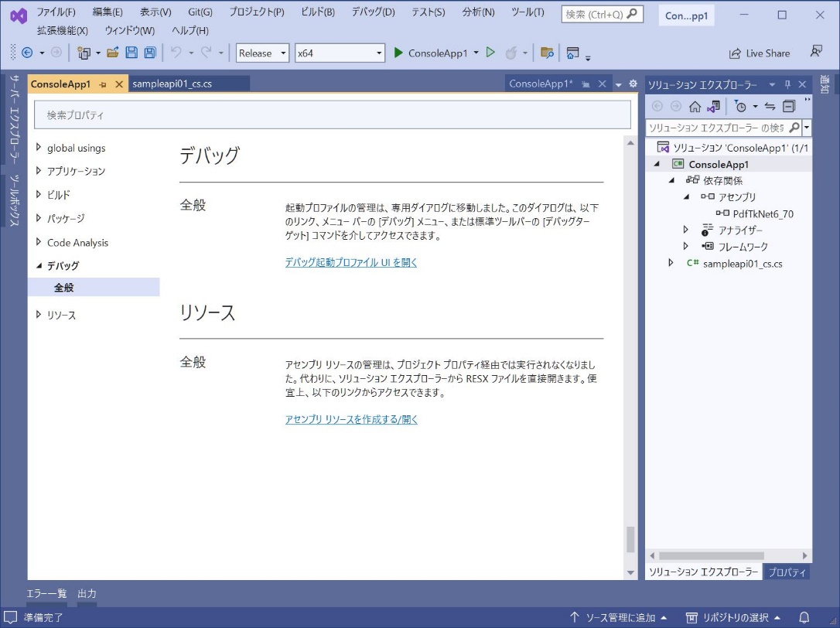Click the Save All toolbar icon
The image size is (840, 628).
point(150,53)
